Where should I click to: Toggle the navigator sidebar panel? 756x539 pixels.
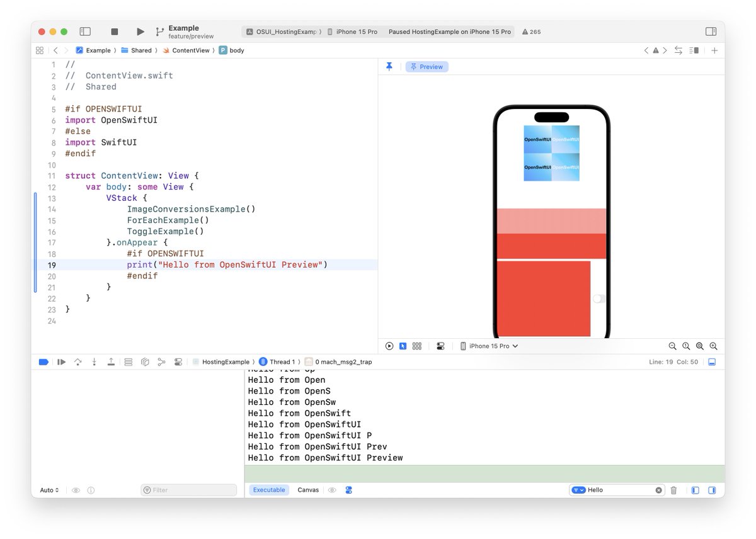(x=85, y=31)
